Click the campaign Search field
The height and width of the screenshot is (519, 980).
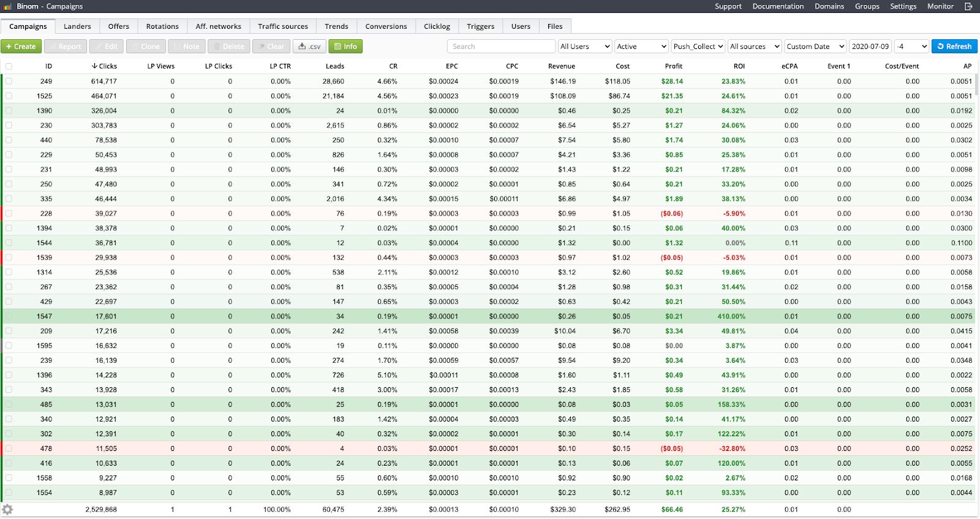point(501,47)
